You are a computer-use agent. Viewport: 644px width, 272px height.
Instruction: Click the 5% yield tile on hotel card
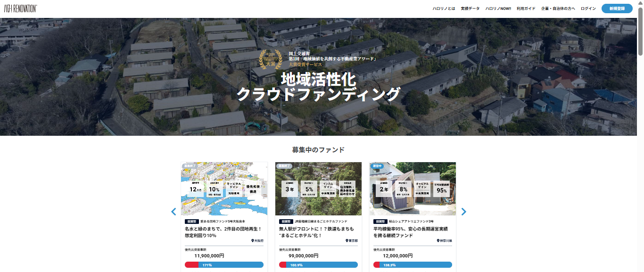[309, 189]
